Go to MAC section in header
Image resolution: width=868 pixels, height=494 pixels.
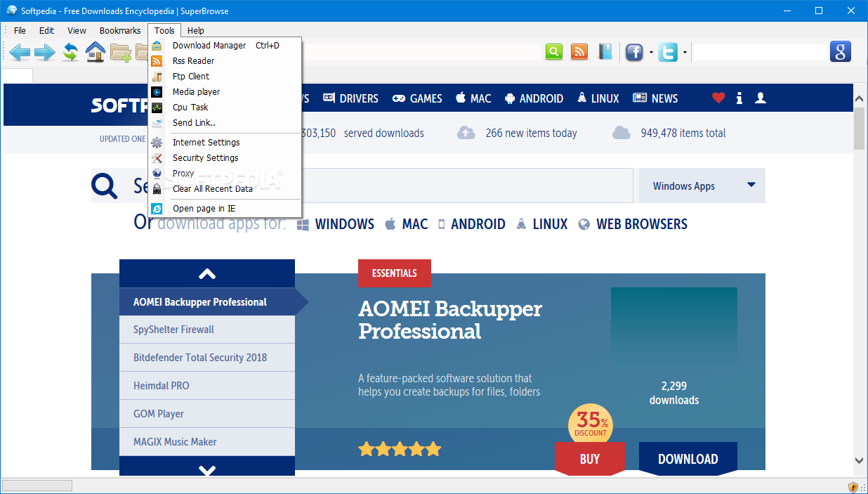(x=473, y=98)
